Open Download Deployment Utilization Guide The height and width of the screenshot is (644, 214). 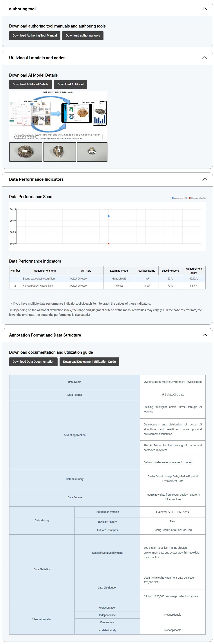click(x=89, y=362)
